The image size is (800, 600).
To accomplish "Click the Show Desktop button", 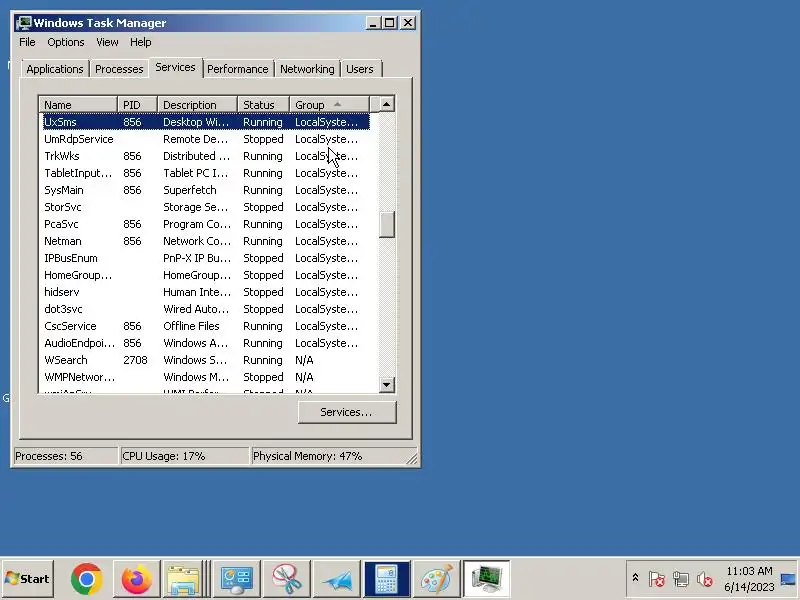I will coord(789,579).
